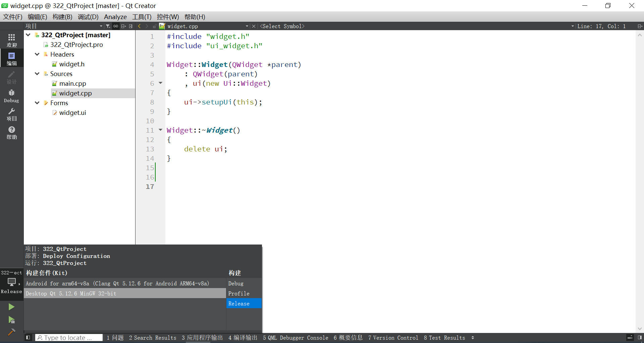Click the file lock writable icon

pos(154,26)
